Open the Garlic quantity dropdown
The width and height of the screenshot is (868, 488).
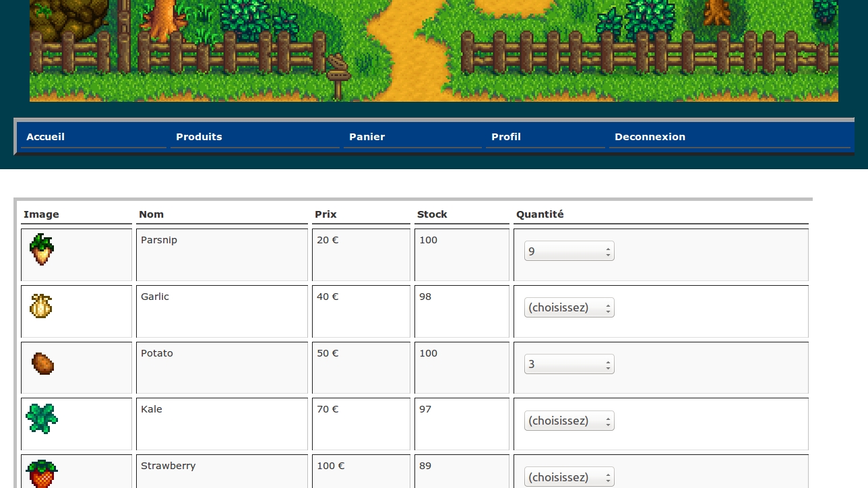coord(569,308)
